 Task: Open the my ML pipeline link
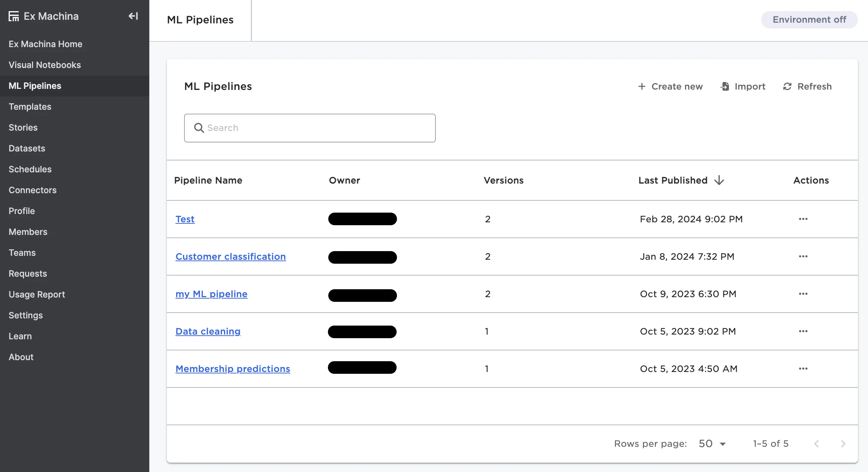(x=211, y=294)
